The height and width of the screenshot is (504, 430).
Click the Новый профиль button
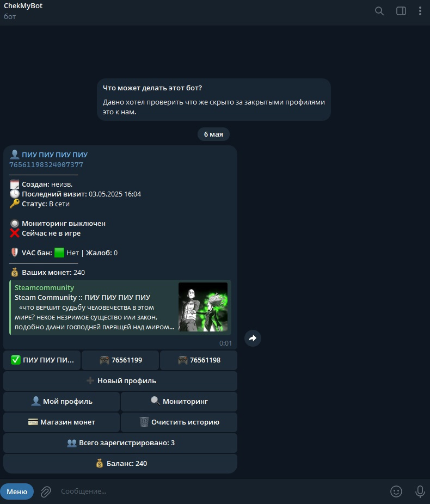pos(120,381)
